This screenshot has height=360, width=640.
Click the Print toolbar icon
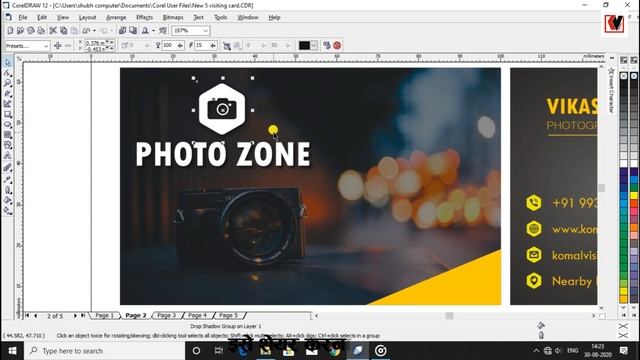pyautogui.click(x=41, y=31)
